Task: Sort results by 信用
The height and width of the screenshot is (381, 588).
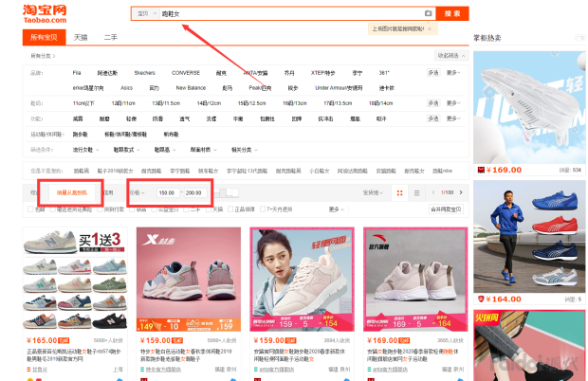Action: tap(108, 192)
